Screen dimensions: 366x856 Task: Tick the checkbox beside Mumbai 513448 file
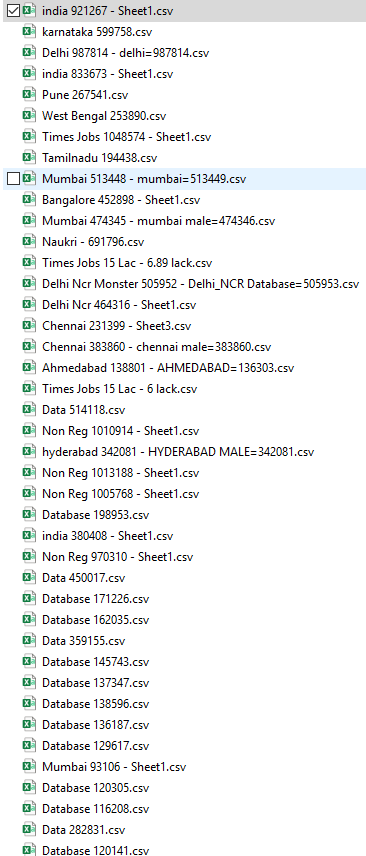14,179
